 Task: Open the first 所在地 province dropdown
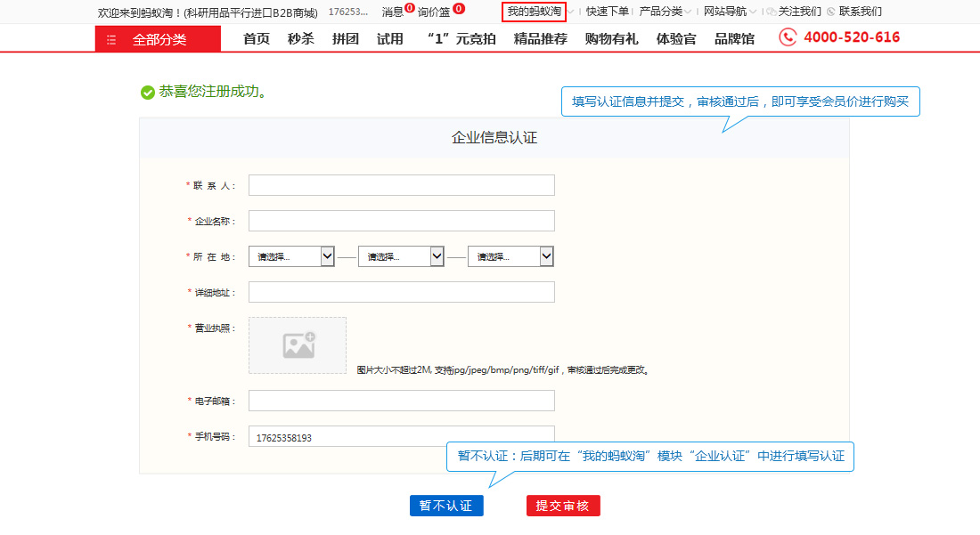[291, 256]
